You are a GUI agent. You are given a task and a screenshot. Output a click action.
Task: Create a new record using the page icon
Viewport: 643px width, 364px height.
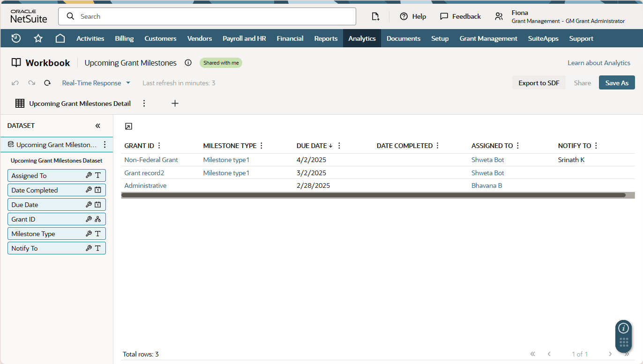tap(375, 16)
